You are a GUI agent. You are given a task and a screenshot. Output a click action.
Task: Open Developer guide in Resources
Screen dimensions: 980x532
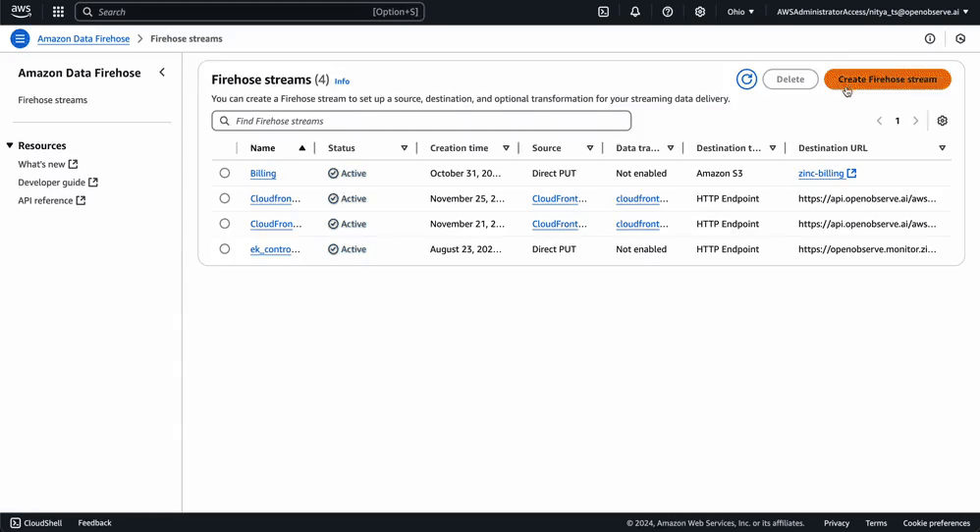point(51,183)
